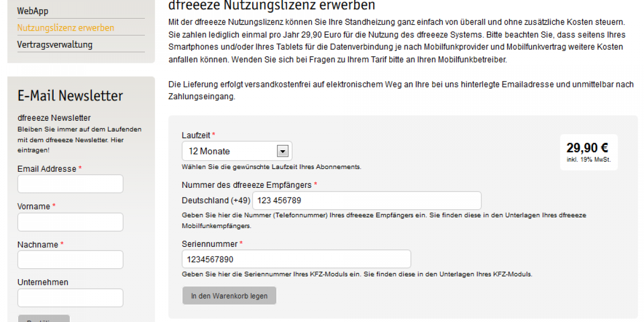Click 'Wählen Sie die gewünschte Laufzeit' hint

tap(272, 167)
